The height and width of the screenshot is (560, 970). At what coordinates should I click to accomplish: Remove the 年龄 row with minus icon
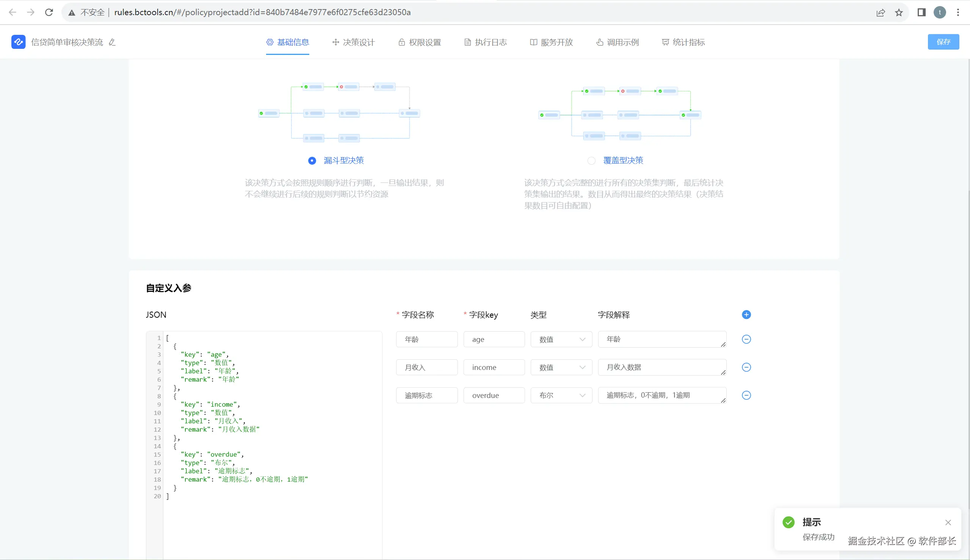click(x=746, y=339)
